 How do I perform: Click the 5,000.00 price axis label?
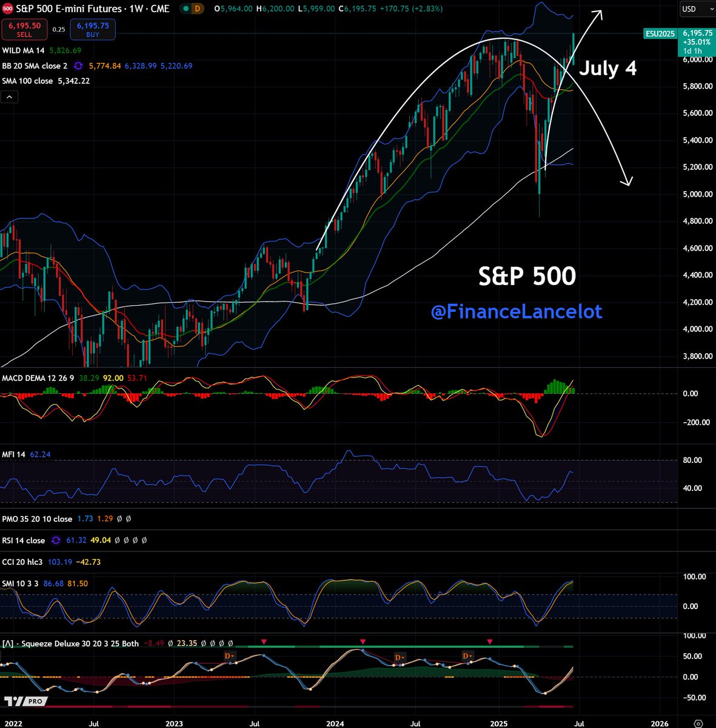[697, 194]
